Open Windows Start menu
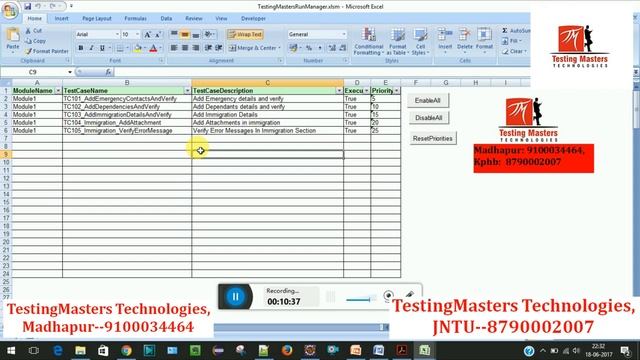This screenshot has width=640, height=360. pyautogui.click(x=11, y=351)
